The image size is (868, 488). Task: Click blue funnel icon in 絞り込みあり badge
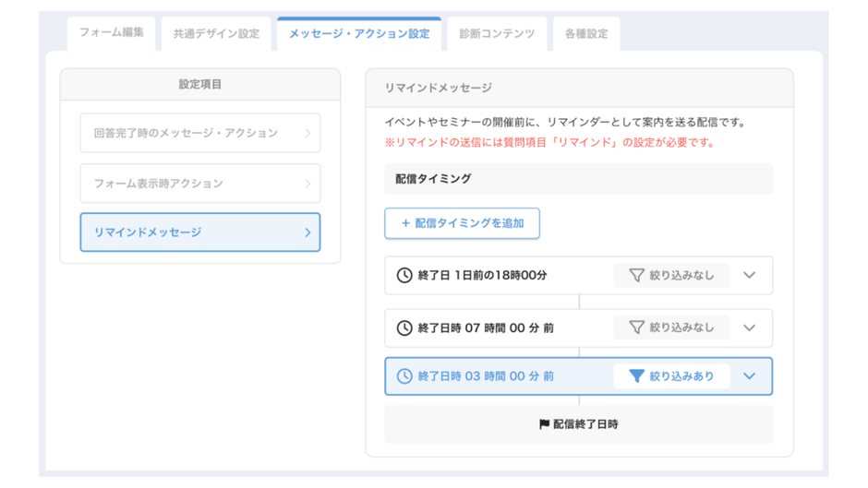tap(636, 376)
